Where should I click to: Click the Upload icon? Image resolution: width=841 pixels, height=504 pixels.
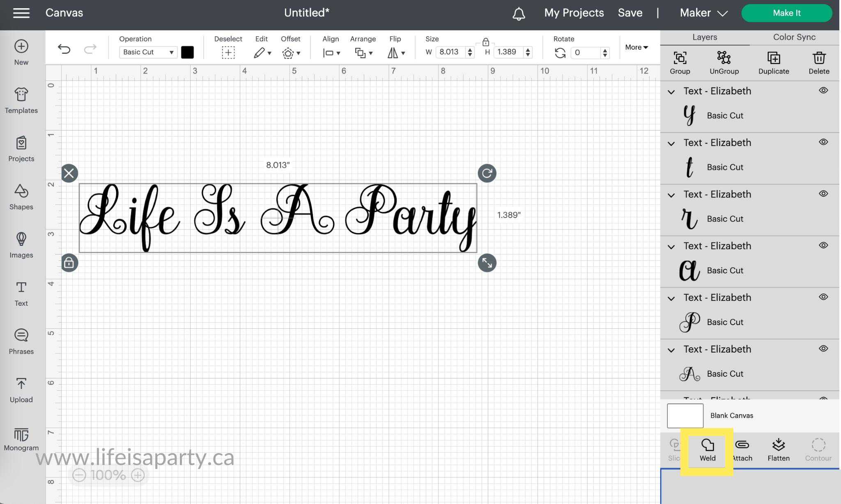21,383
